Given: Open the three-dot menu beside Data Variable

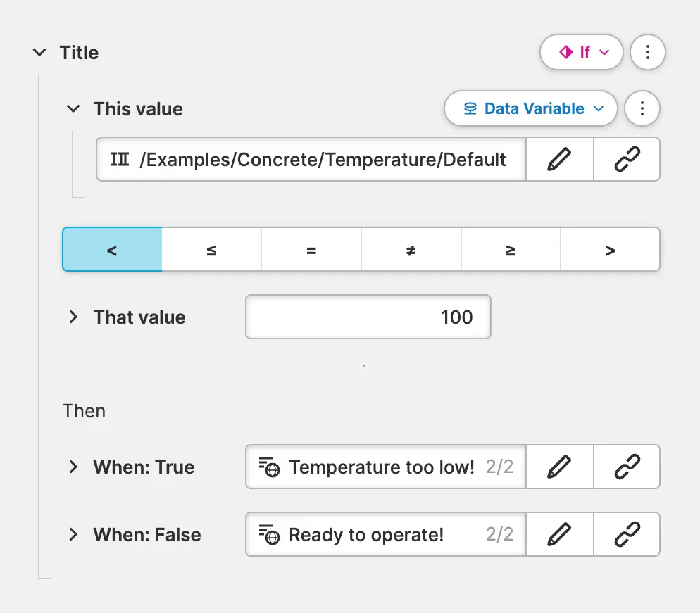Looking at the screenshot, I should (642, 109).
